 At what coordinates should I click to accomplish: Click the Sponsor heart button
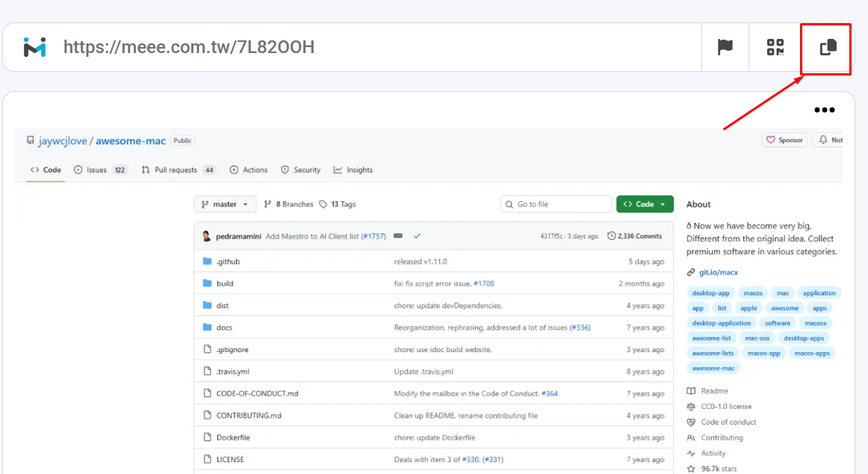point(785,140)
